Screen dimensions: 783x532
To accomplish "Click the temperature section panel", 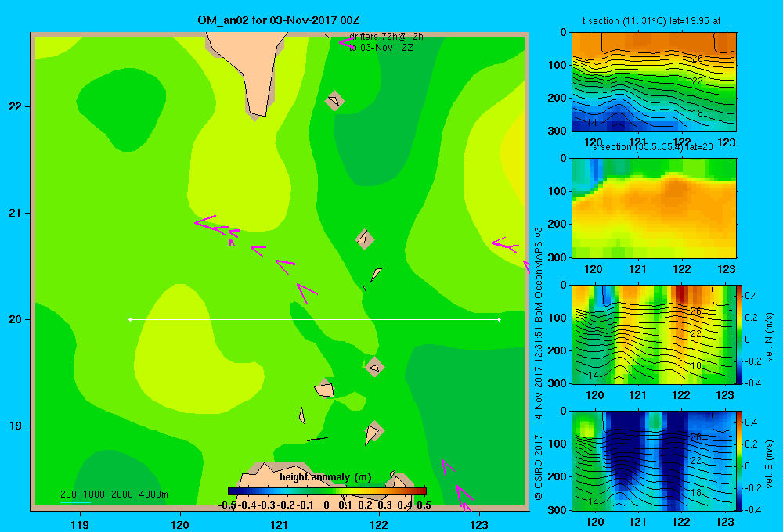I will point(654,82).
